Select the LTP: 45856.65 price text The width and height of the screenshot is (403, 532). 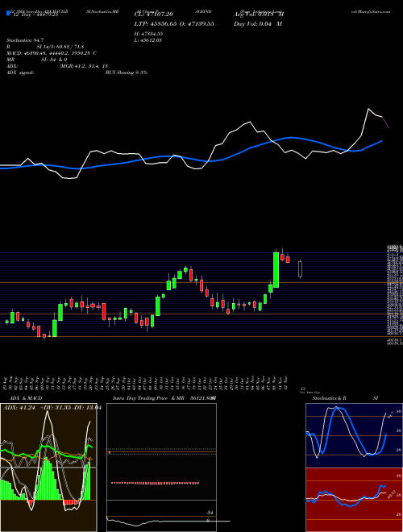[x=154, y=23]
